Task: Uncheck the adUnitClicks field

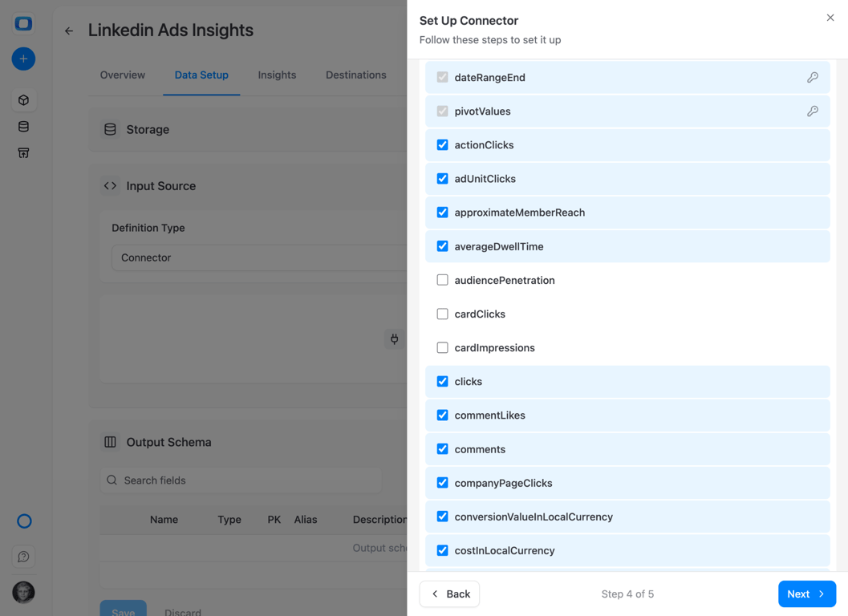Action: click(x=442, y=179)
